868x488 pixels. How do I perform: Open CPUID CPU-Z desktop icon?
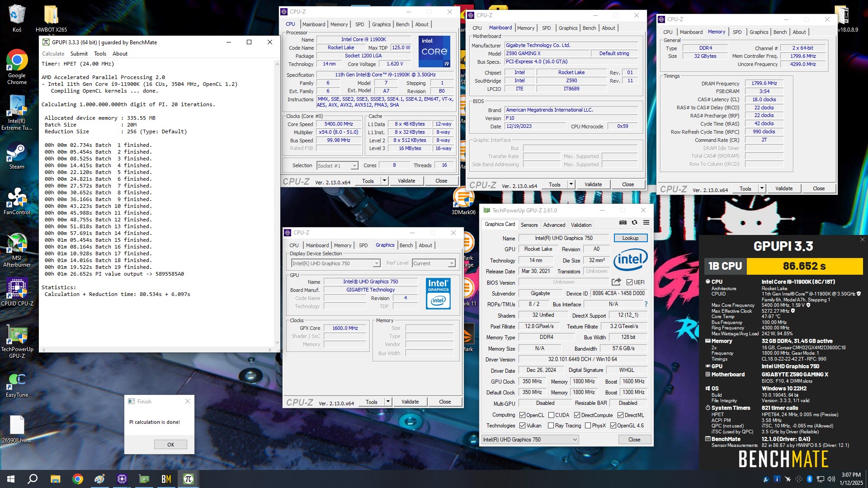17,292
